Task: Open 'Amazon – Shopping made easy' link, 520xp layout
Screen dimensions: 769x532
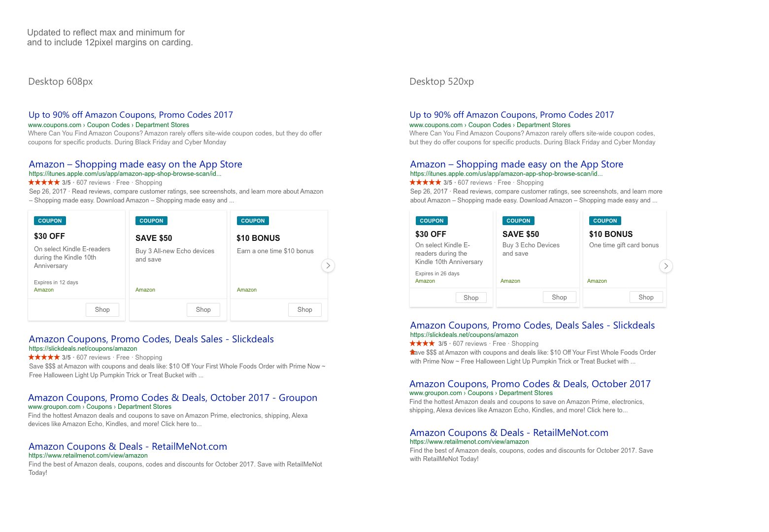Action: click(x=517, y=164)
